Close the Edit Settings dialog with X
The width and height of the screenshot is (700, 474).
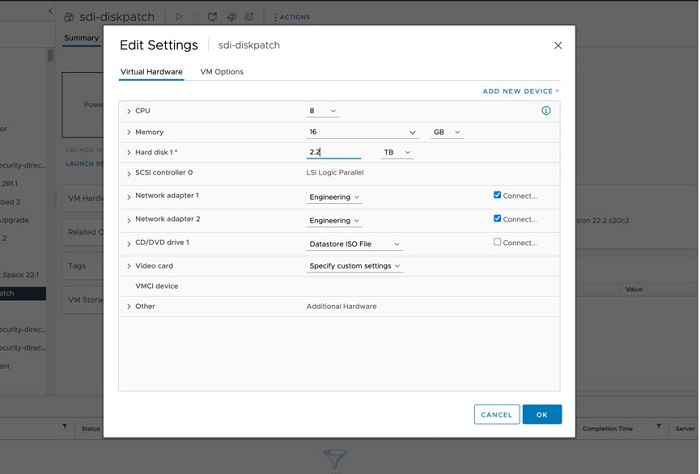pyautogui.click(x=558, y=45)
